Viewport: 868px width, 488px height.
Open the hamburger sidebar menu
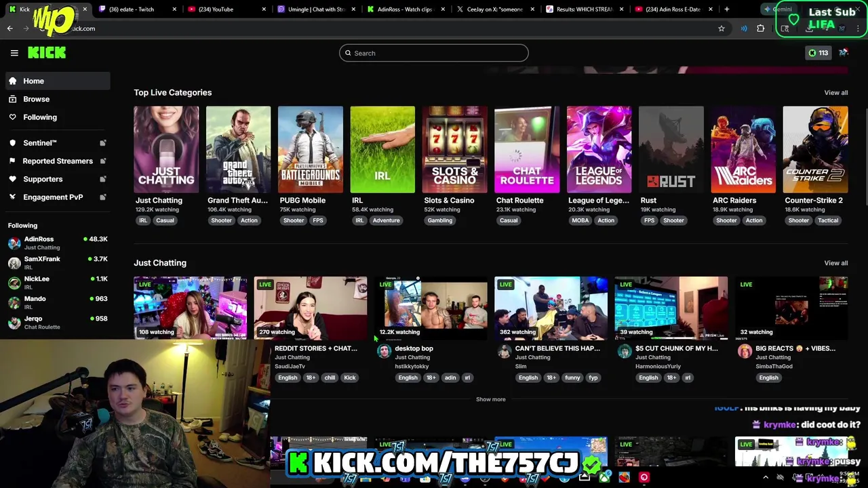(14, 53)
